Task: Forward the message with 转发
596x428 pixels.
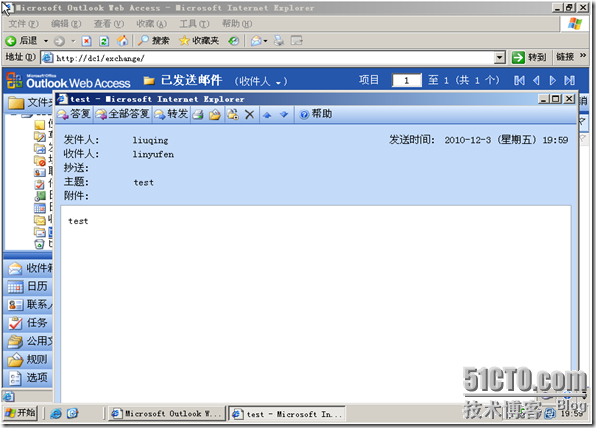Action: 171,114
